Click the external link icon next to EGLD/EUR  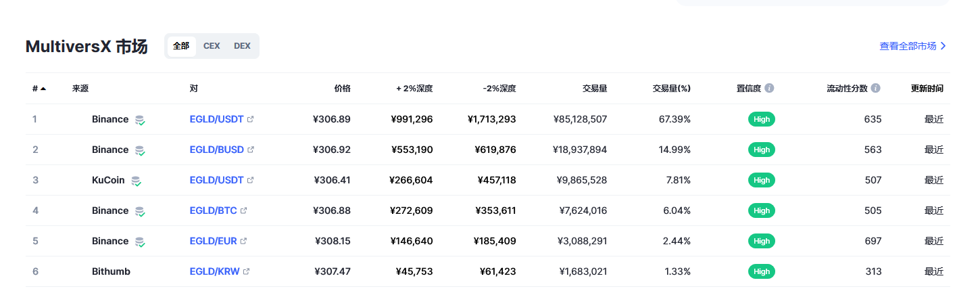coord(244,241)
